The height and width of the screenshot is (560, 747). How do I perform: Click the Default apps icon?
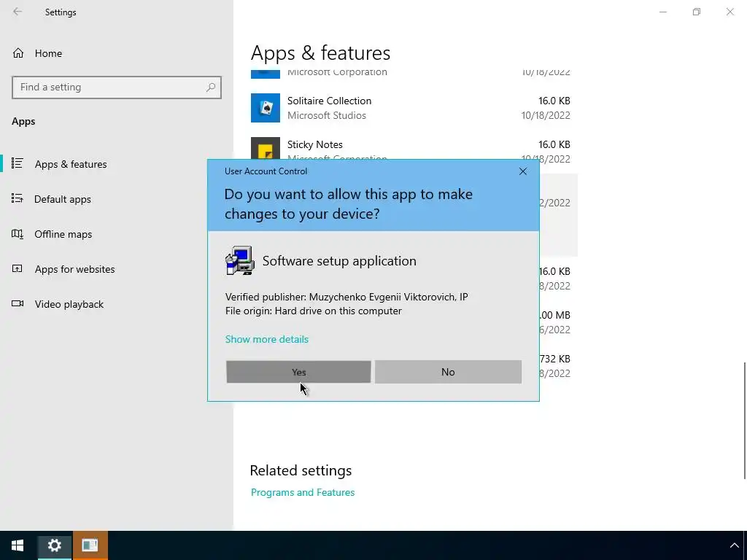click(x=18, y=198)
